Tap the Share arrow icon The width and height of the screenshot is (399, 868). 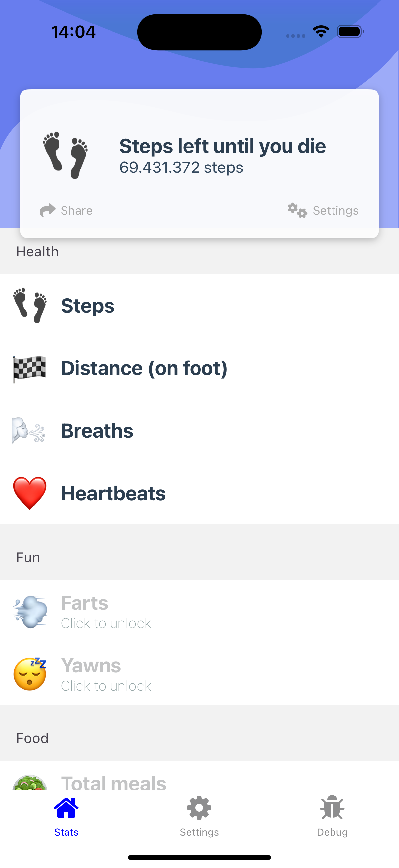point(47,210)
